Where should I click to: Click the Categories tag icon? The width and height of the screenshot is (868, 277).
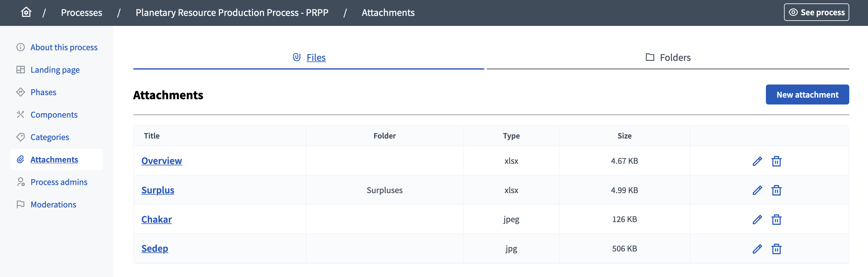[x=21, y=137]
